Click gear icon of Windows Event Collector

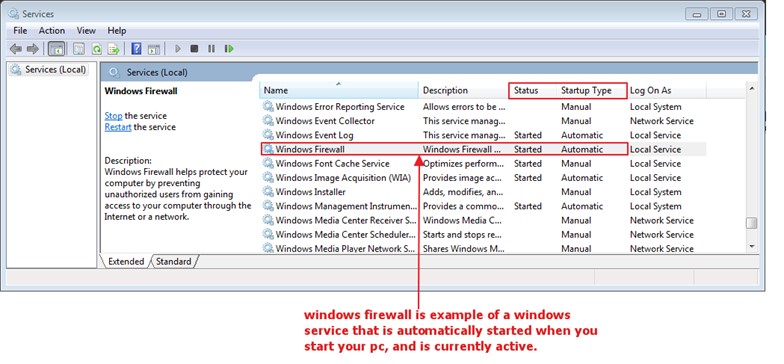point(268,120)
